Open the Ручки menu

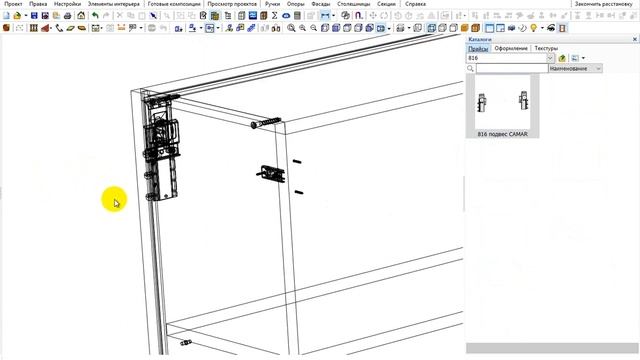(x=272, y=4)
